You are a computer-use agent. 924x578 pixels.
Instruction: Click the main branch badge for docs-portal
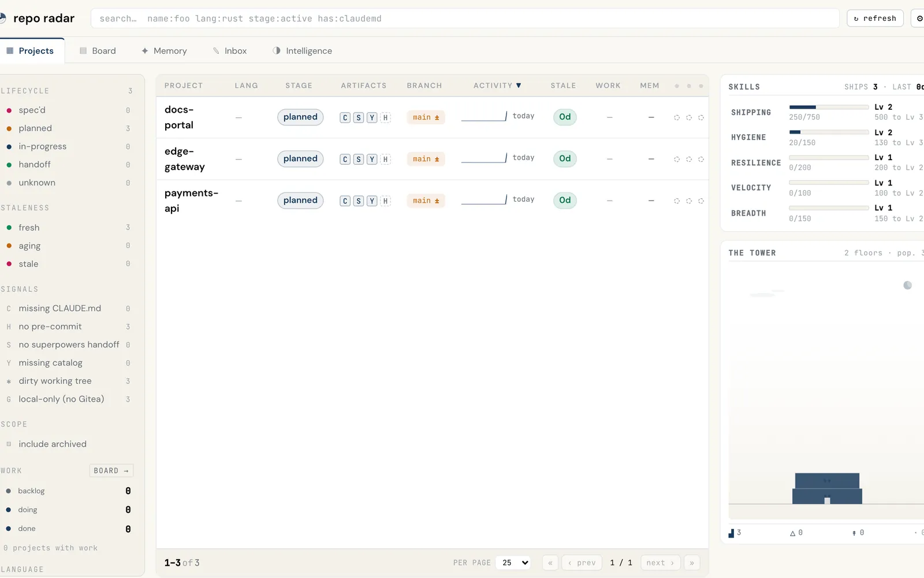(x=426, y=117)
